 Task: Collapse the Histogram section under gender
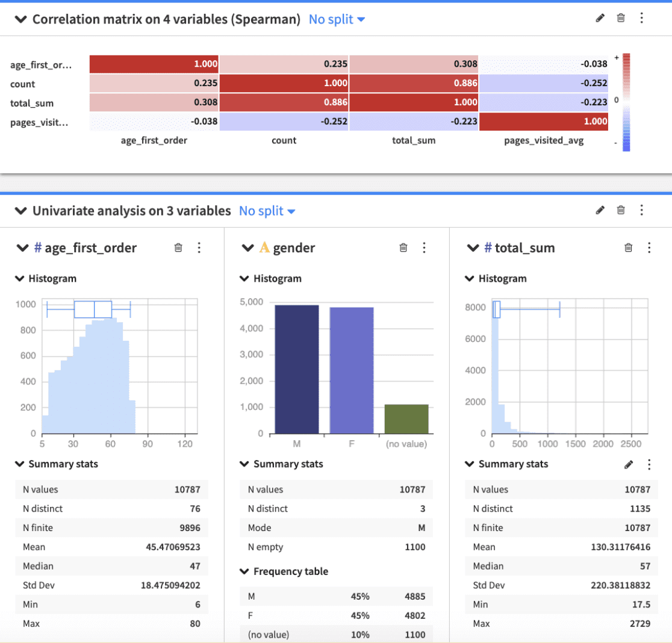pyautogui.click(x=244, y=278)
